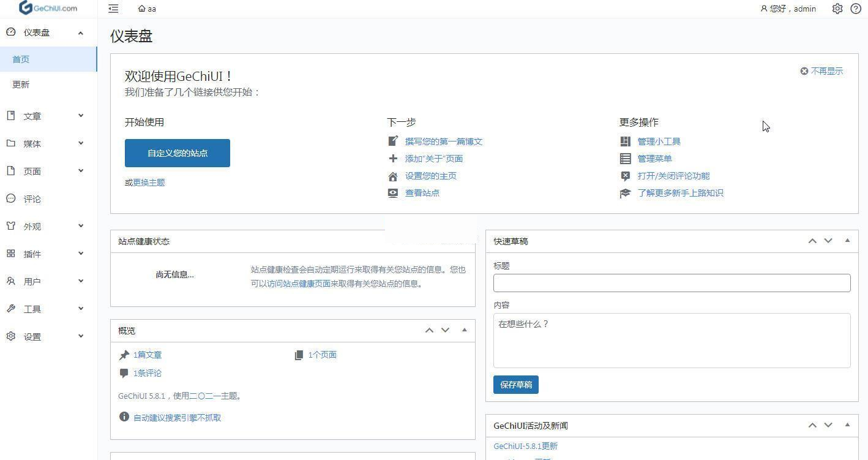868x460 pixels.
Task: Click the 页面 page icon in sidebar
Action: (x=11, y=171)
